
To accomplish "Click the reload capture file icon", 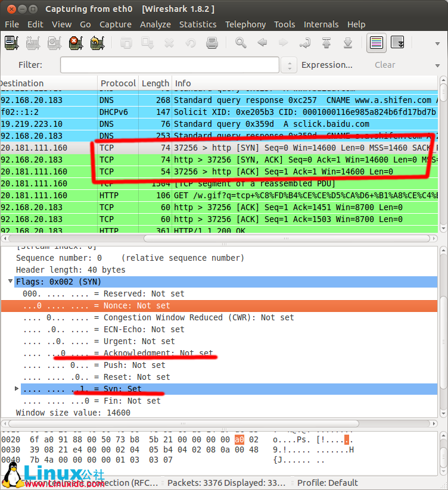I will pyautogui.click(x=191, y=43).
